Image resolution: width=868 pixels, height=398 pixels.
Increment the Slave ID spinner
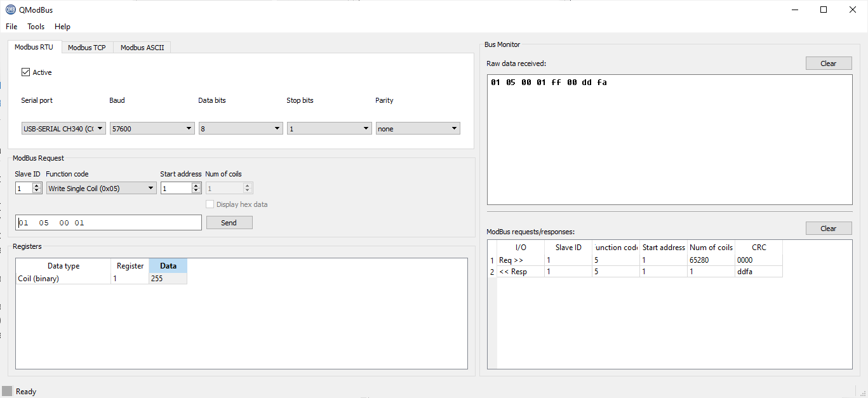[37, 185]
